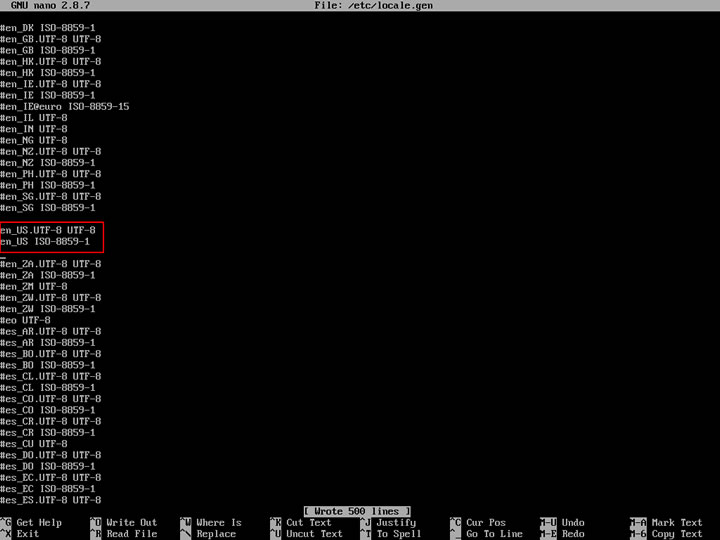Click the line '#en_IL UTF-8'

[x=34, y=118]
